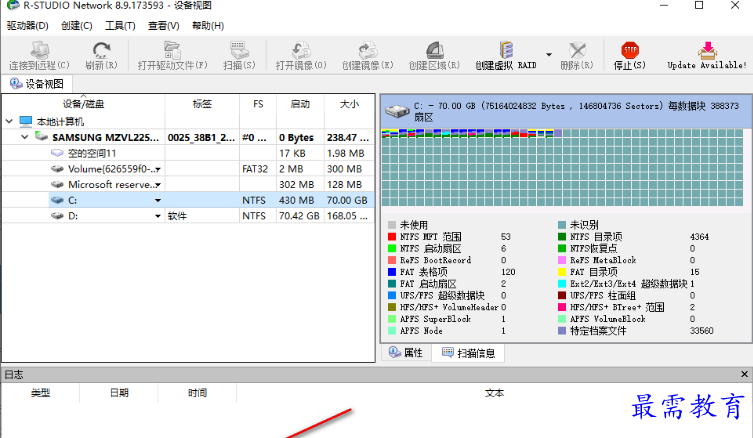753x438 pixels.
Task: Open the dropdown arrow on the D: row
Action: coord(158,216)
